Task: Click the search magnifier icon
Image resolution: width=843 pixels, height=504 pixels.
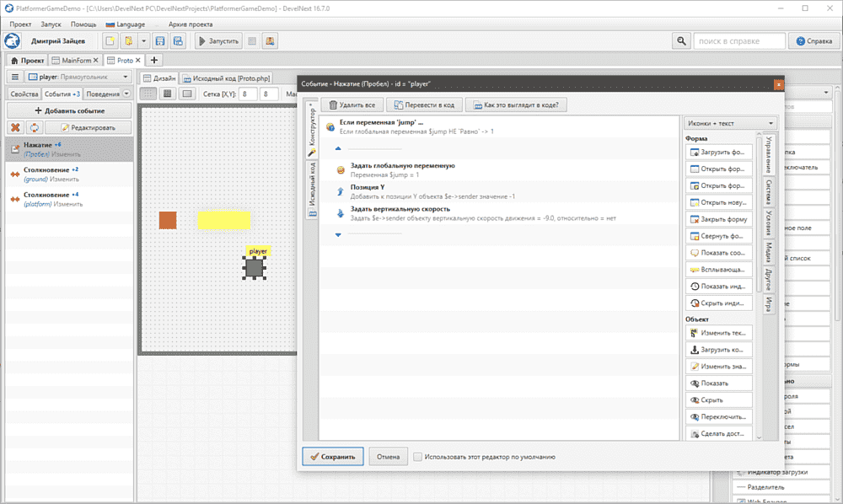Action: point(680,40)
